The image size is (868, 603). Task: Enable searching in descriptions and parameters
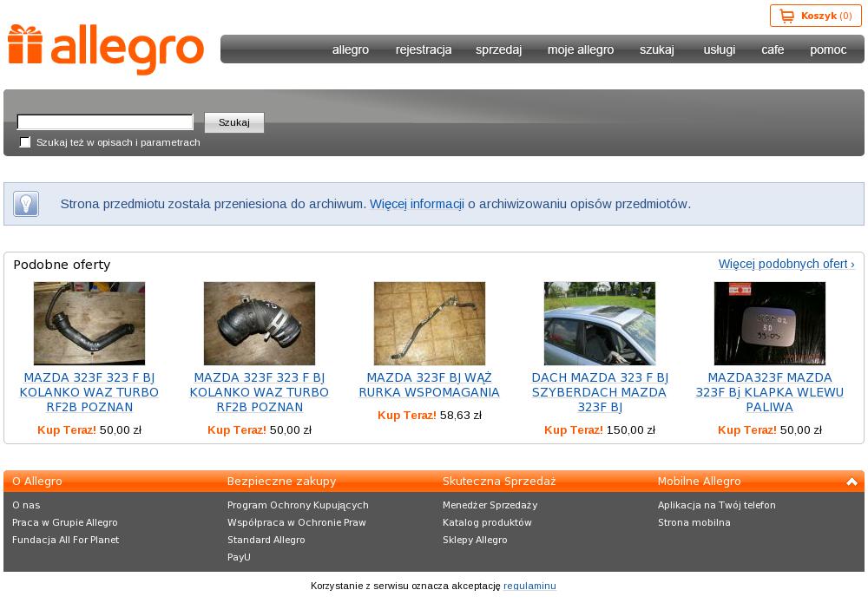(25, 142)
